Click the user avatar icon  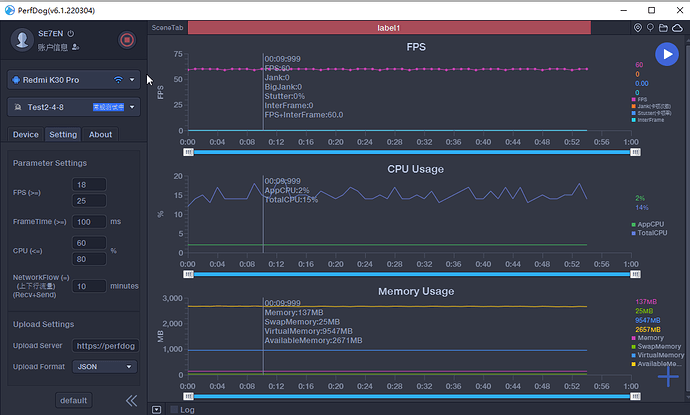click(22, 39)
